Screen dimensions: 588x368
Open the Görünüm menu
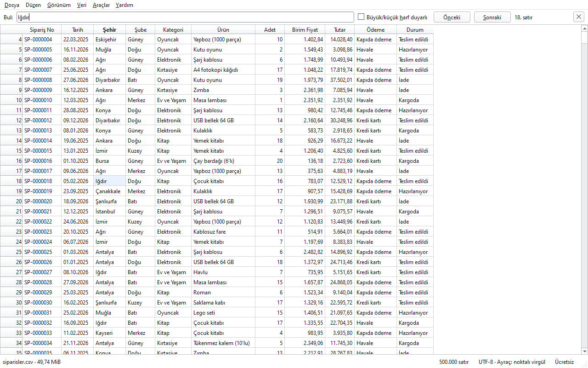tap(59, 5)
